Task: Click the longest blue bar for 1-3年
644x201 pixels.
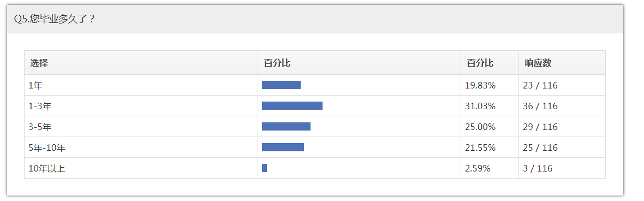Action: pyautogui.click(x=292, y=105)
